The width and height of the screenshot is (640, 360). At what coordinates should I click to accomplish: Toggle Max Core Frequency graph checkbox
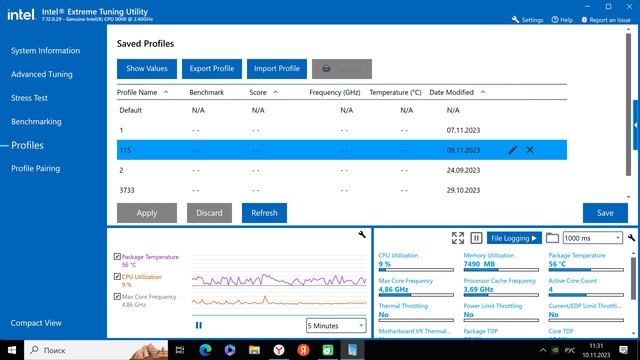pos(117,296)
